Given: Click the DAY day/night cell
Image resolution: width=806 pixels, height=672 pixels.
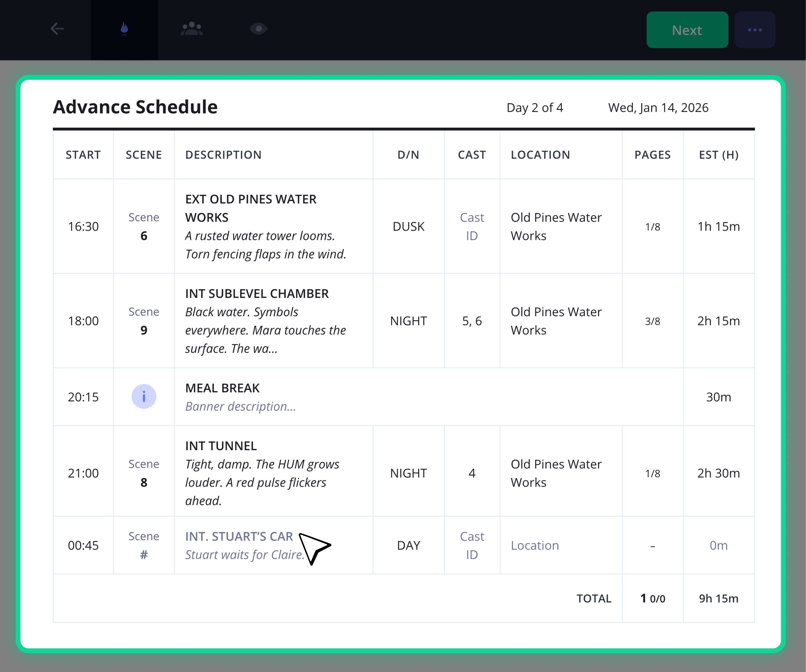Looking at the screenshot, I should point(408,545).
